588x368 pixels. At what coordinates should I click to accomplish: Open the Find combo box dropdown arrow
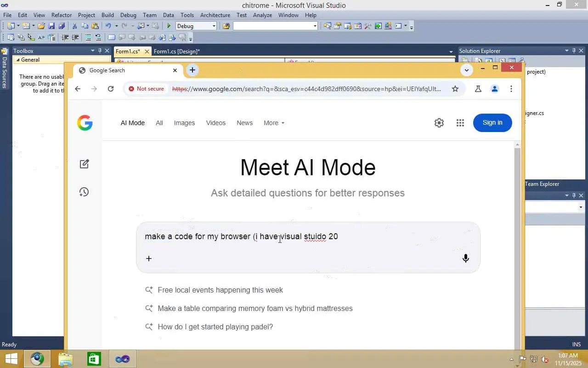tap(315, 26)
